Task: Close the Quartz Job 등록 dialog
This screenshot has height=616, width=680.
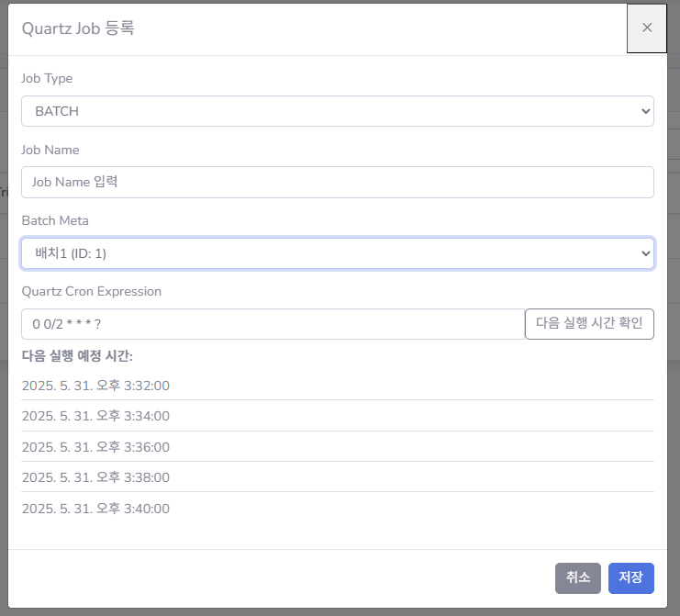Action: (647, 28)
